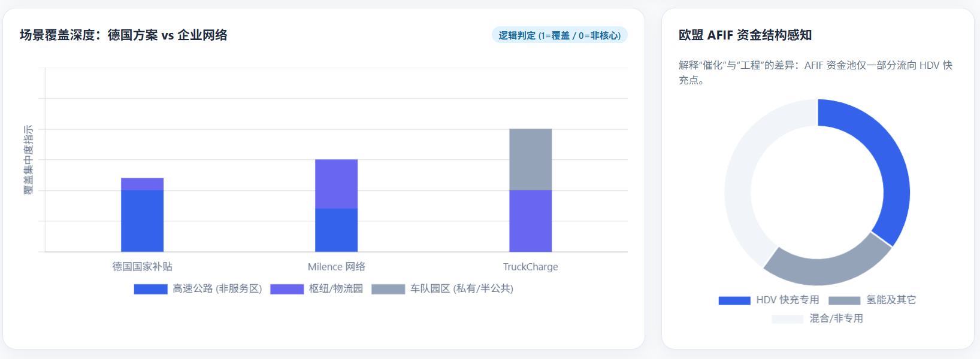980x359 pixels.
Task: Click the gray 氢能及其它 legend swatch
Action: [844, 300]
